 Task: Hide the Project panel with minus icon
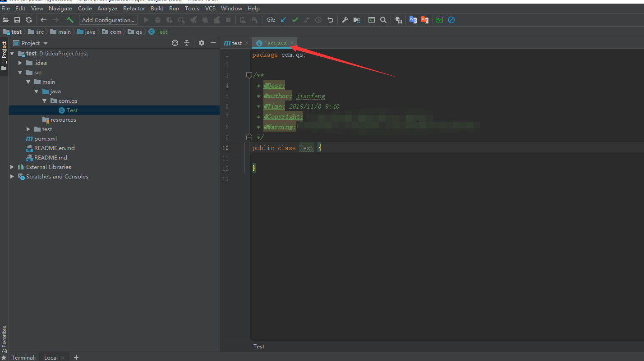[x=213, y=43]
